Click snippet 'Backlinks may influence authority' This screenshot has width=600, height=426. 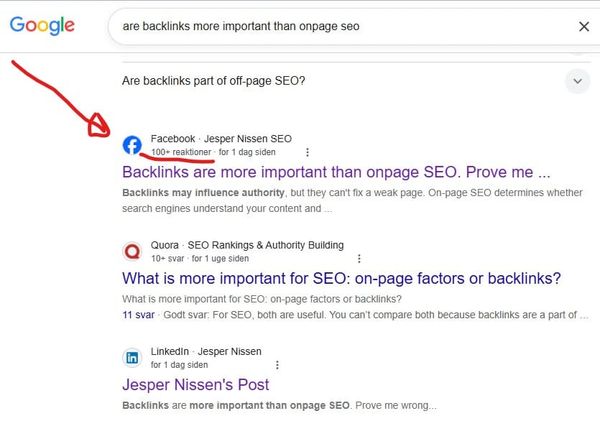pos(203,193)
